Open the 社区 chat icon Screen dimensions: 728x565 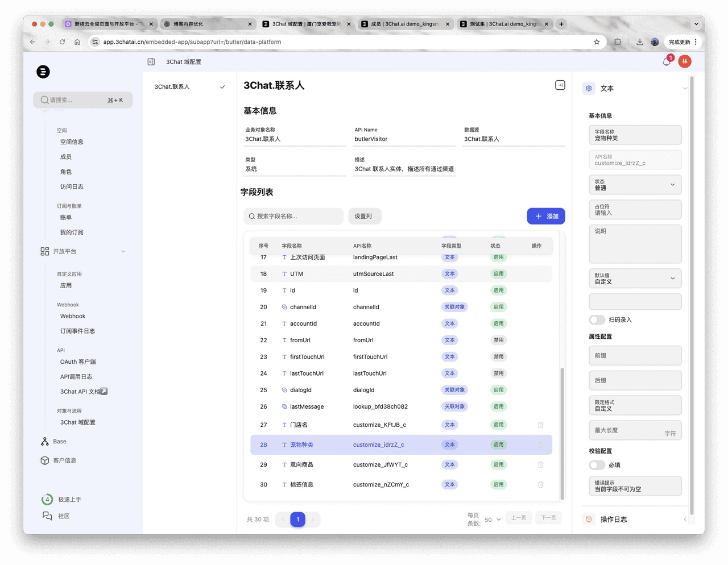tap(47, 516)
